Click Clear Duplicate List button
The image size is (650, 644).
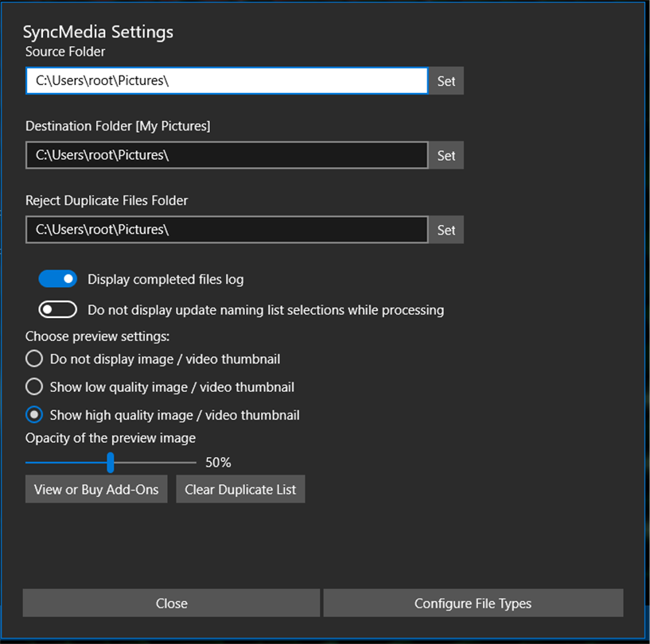pos(240,490)
